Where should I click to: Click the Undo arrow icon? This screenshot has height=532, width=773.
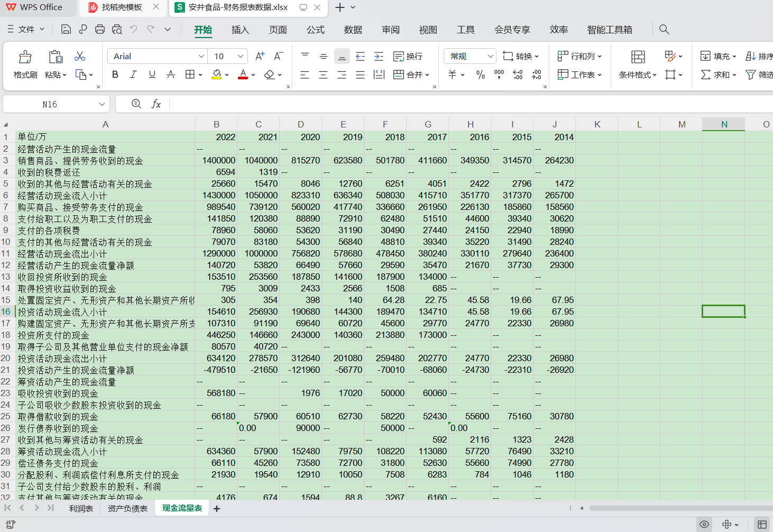click(134, 30)
